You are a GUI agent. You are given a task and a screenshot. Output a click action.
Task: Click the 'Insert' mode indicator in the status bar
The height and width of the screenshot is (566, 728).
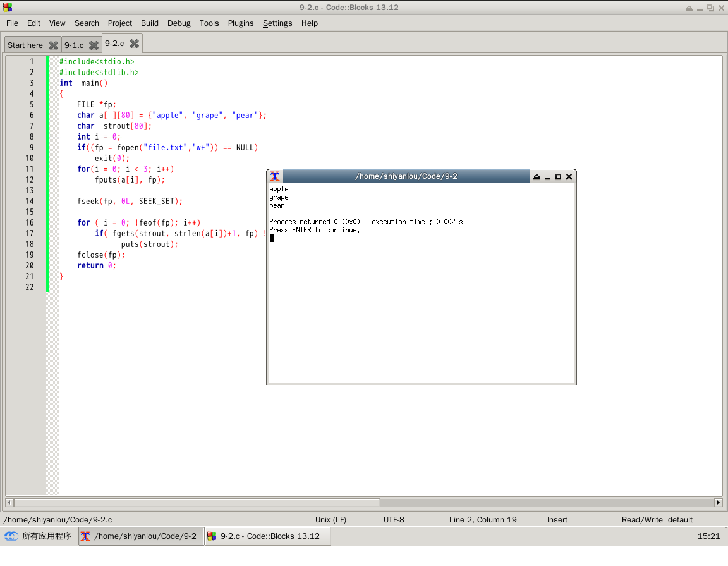click(x=557, y=520)
